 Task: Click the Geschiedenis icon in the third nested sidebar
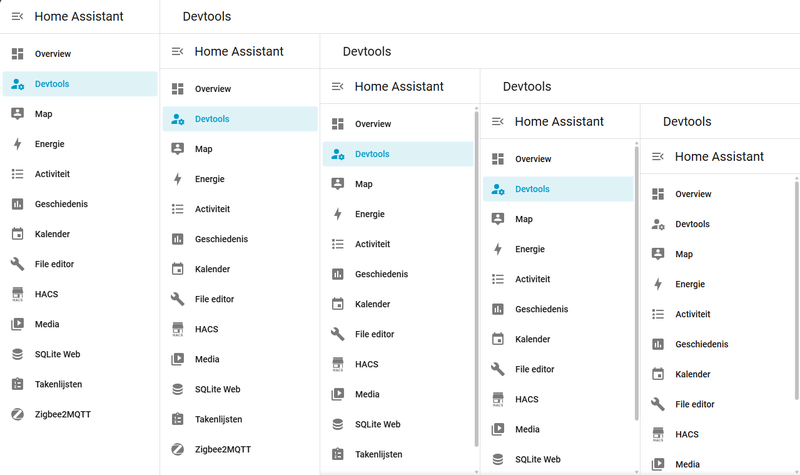[338, 274]
